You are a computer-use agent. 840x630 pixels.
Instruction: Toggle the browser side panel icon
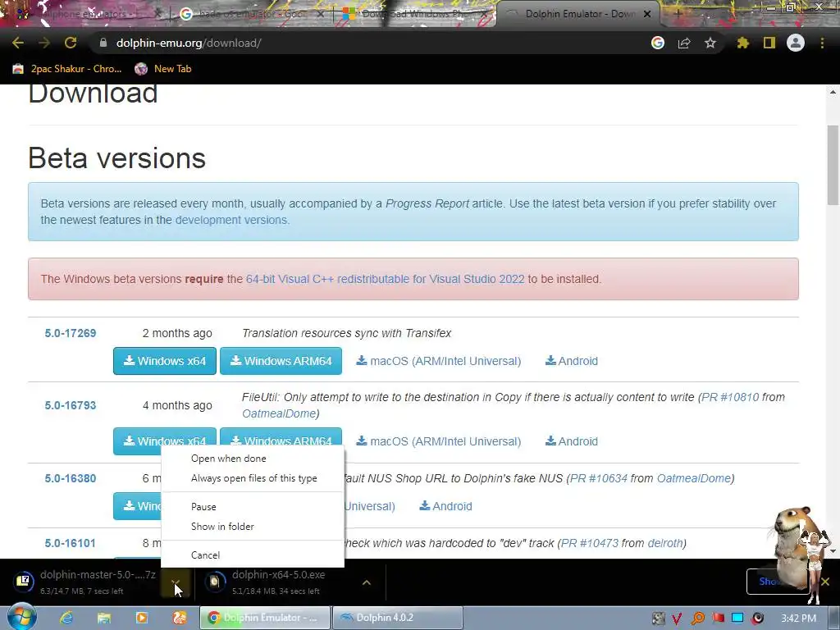[769, 43]
